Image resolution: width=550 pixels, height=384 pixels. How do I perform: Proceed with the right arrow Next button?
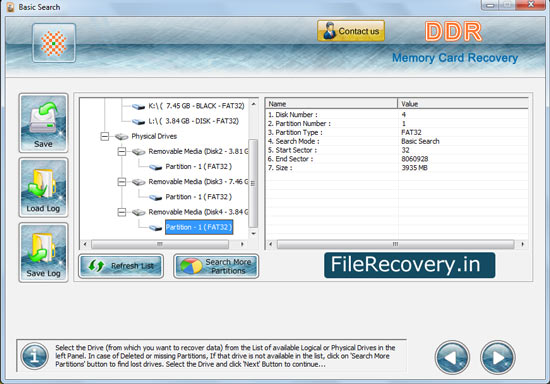(498, 357)
